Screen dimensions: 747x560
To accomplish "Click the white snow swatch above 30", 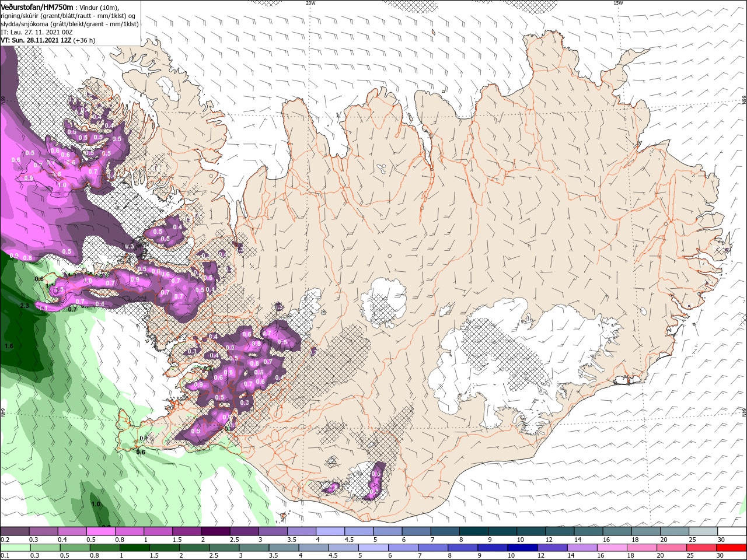I will [732, 531].
